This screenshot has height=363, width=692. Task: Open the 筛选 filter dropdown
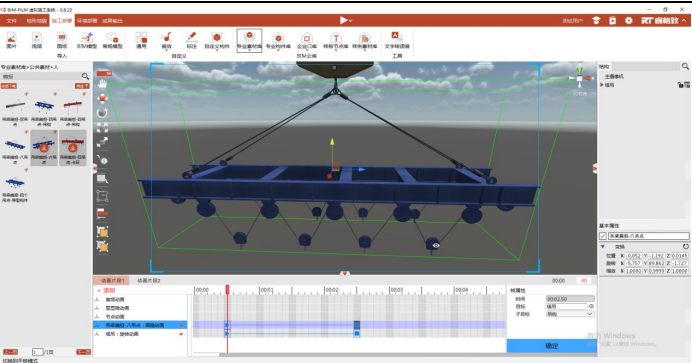click(82, 86)
